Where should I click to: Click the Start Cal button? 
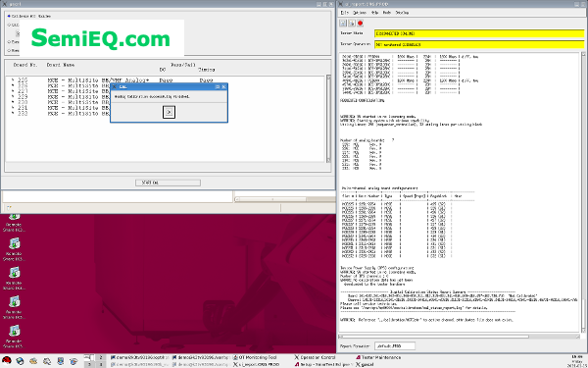click(x=168, y=183)
